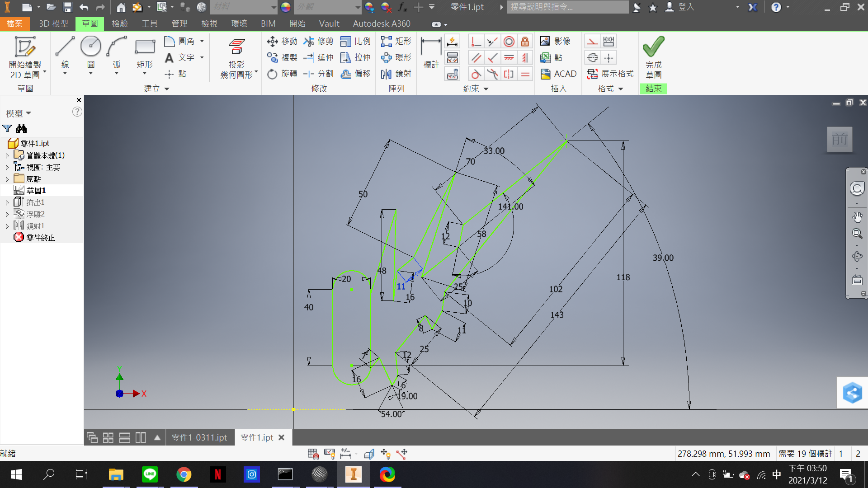Select the Circle (圓) sketch tool
This screenshot has height=488, width=868.
pyautogui.click(x=91, y=55)
